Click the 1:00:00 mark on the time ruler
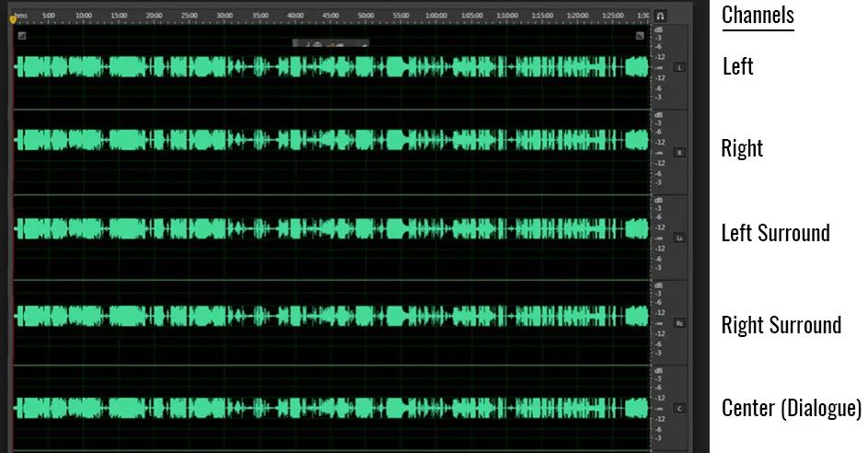Viewport: 868px width, 453px height. click(x=436, y=16)
